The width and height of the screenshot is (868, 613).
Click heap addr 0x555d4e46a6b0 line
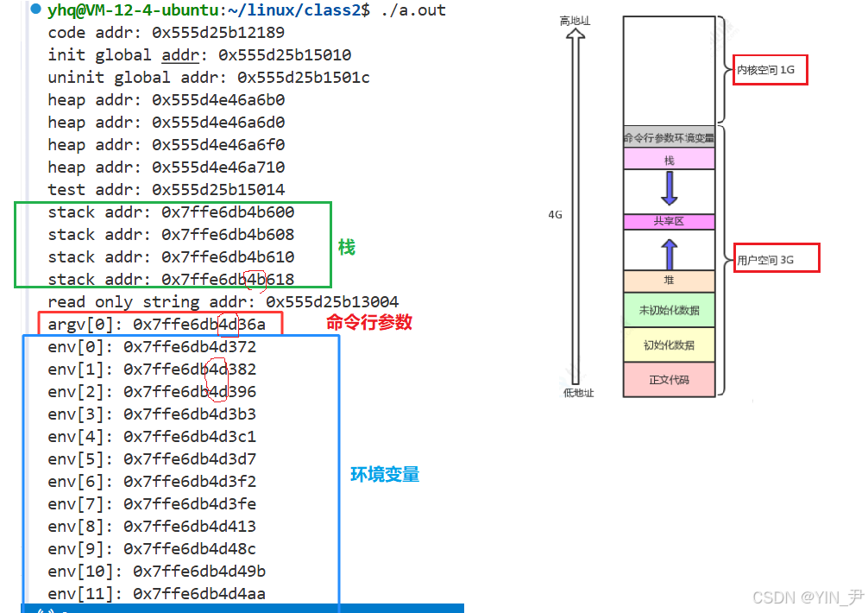166,99
